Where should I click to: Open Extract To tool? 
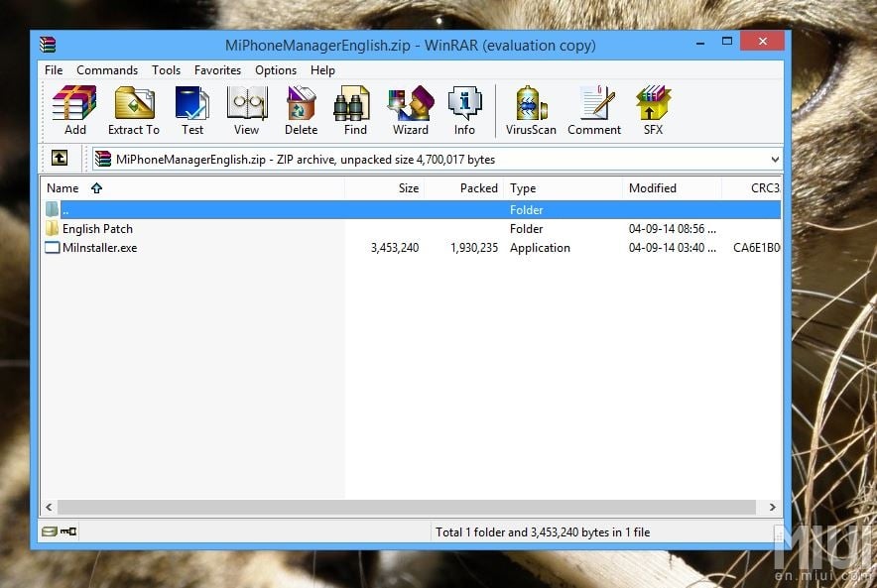pyautogui.click(x=134, y=111)
